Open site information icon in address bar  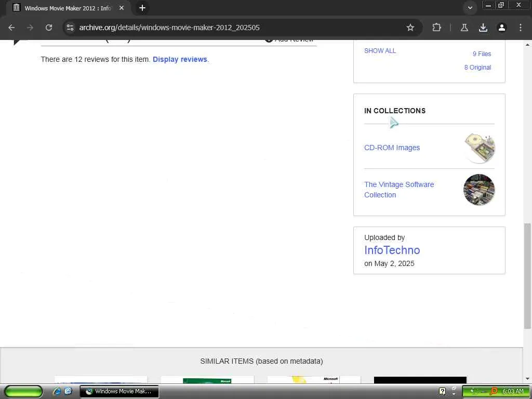point(70,28)
